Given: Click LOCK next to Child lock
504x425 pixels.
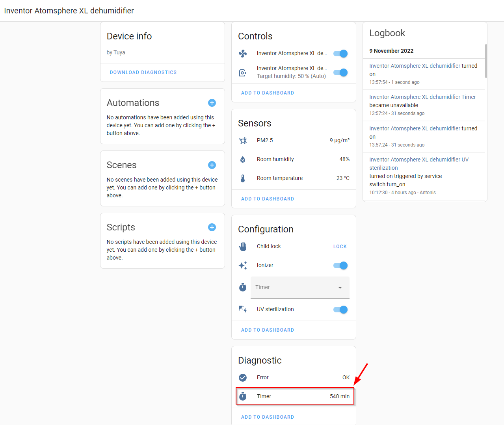Looking at the screenshot, I should [340, 246].
